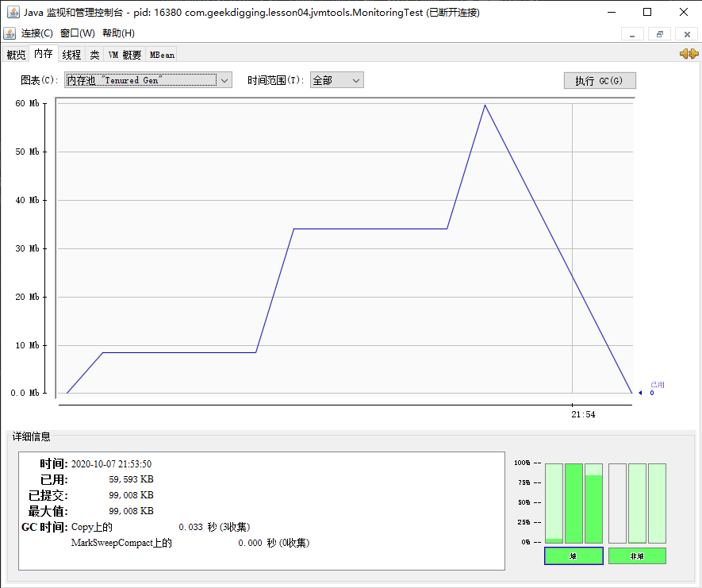Minimize the main JConsole window
702x588 pixels.
pos(611,12)
